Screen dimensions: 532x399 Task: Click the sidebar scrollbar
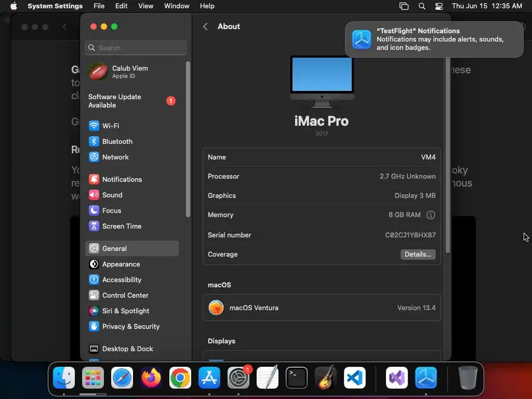pyautogui.click(x=188, y=139)
